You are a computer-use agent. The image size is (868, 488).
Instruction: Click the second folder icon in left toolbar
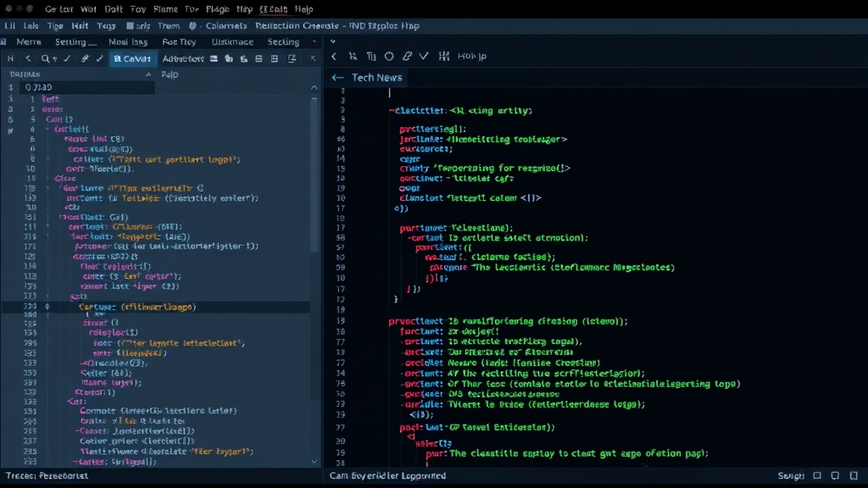point(243,58)
